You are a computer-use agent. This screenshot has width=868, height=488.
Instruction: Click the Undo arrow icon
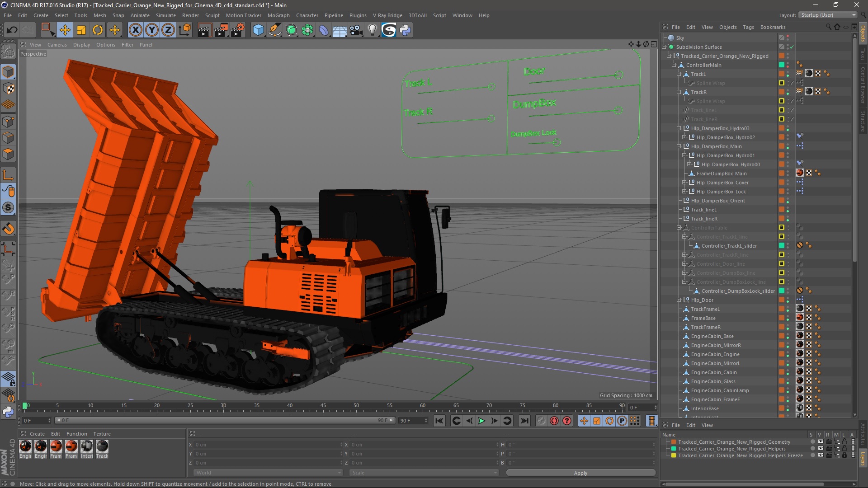[12, 30]
